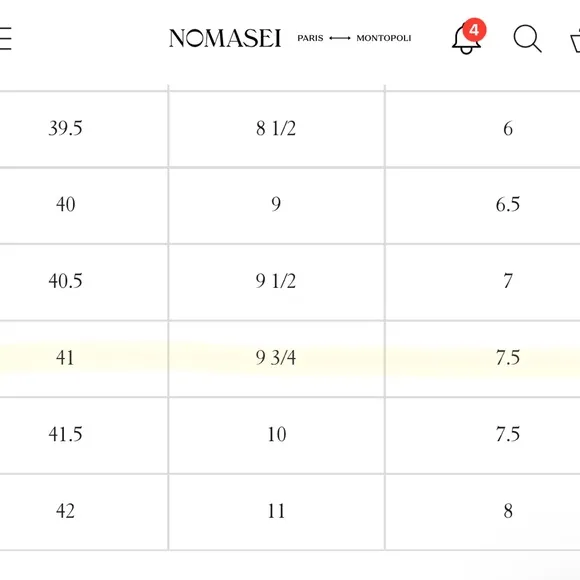
Task: Open the shopping bag icon
Action: click(x=575, y=42)
